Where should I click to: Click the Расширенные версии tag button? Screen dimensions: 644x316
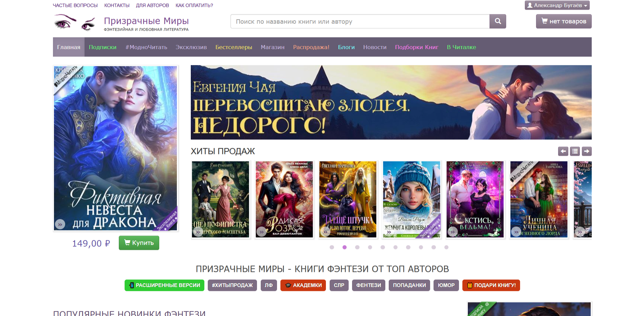point(164,285)
